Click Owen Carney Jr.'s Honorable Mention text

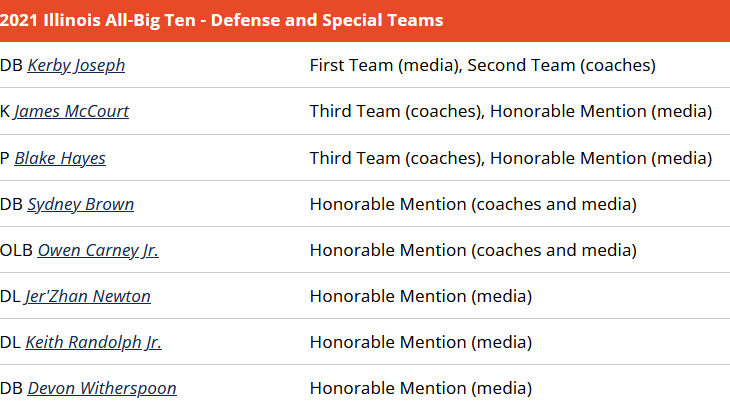coord(472,250)
